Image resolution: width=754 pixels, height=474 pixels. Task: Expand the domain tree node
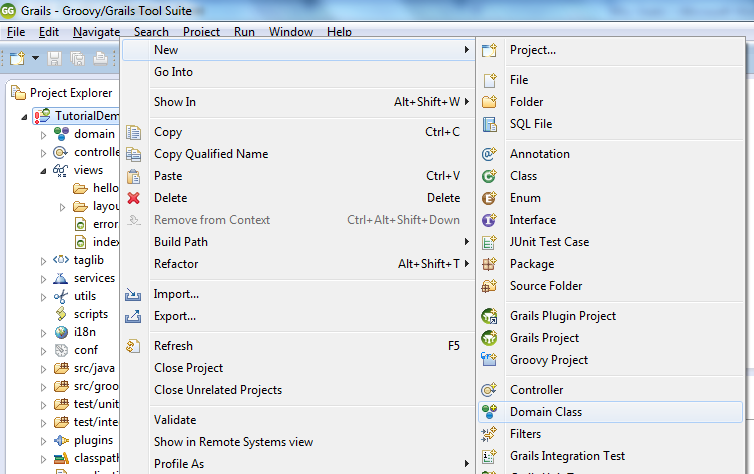click(x=43, y=135)
